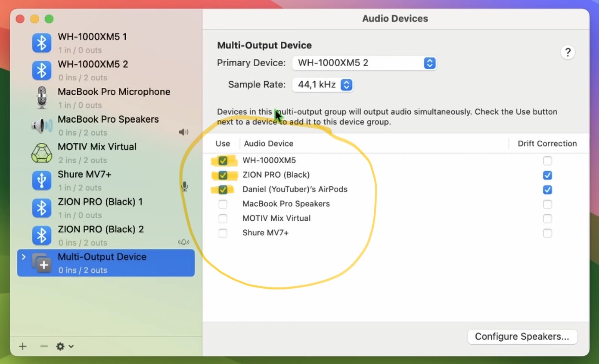Viewport: 599px width, 364px height.
Task: Enable Drift Correction for WH-1000XM5
Action: [547, 161]
